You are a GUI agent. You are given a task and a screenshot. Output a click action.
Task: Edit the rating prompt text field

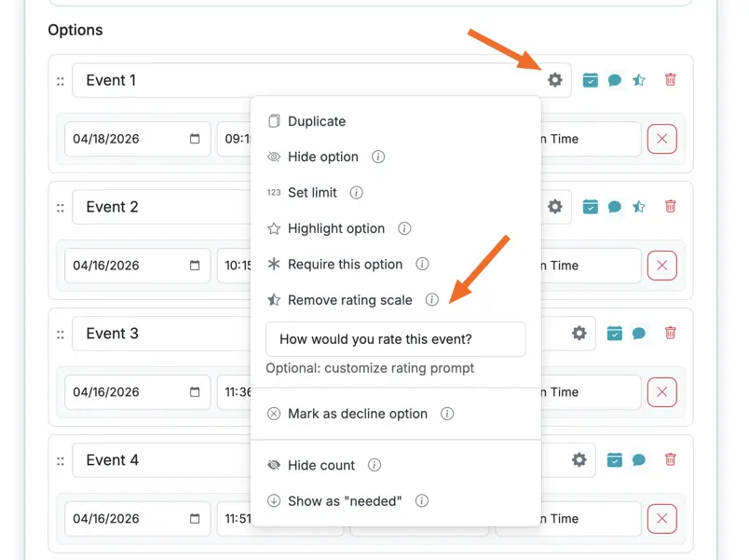pos(396,339)
